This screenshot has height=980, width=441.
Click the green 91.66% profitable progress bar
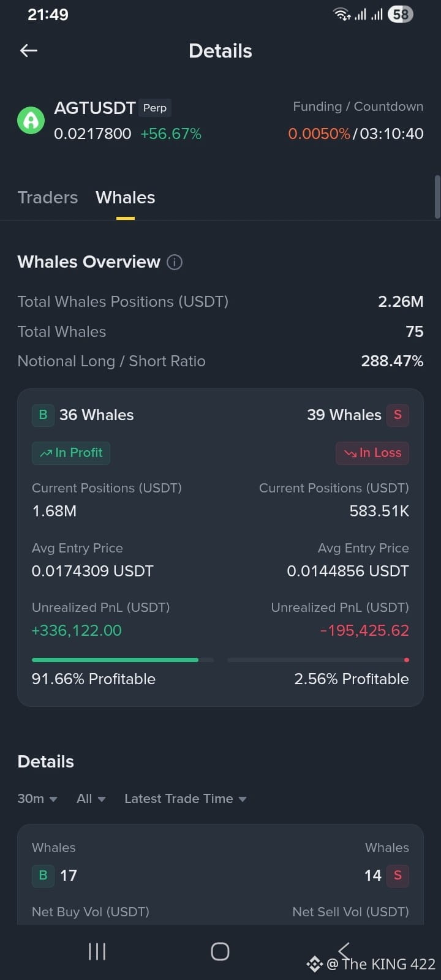[123, 660]
